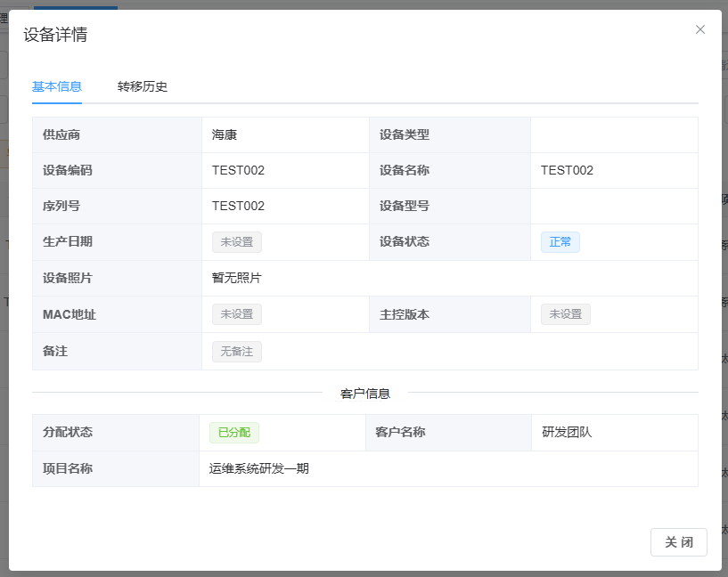This screenshot has height=577, width=728.
Task: Click the 无备注 tag in the 备注 row
Action: click(236, 352)
